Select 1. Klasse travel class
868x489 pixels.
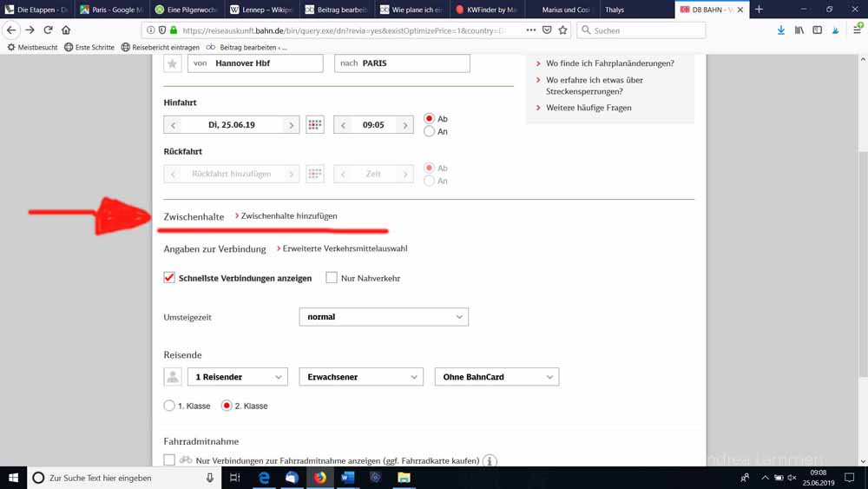point(169,406)
